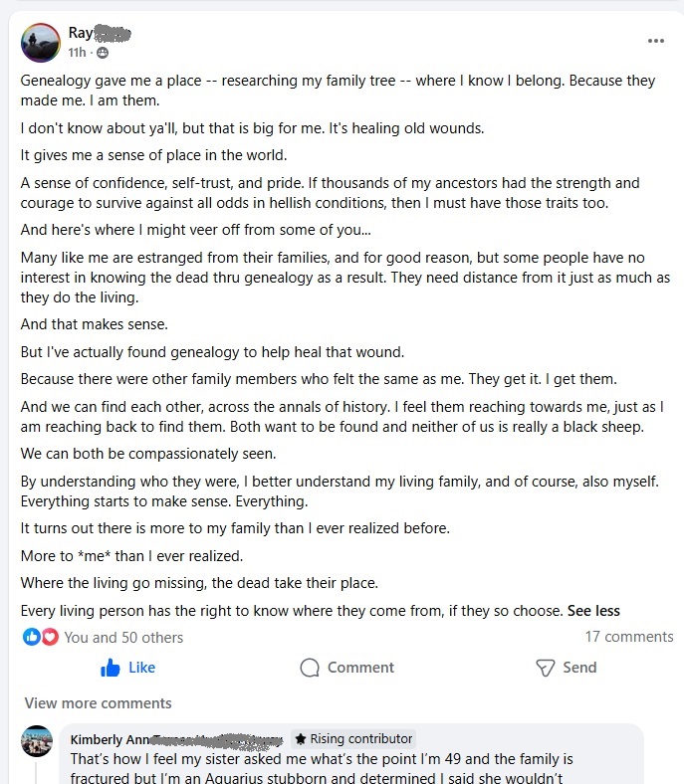Click the Send paper plane icon
The image size is (684, 784).
pyautogui.click(x=546, y=668)
